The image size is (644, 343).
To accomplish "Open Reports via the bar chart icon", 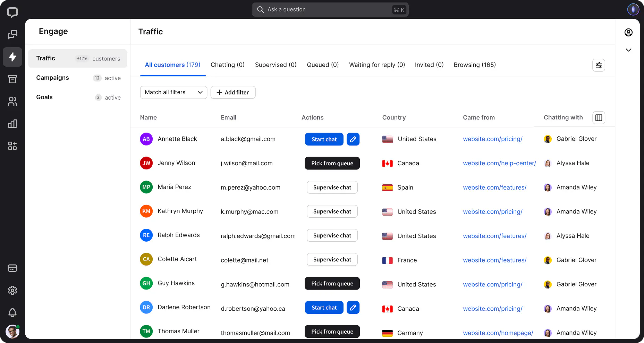I will click(x=12, y=124).
